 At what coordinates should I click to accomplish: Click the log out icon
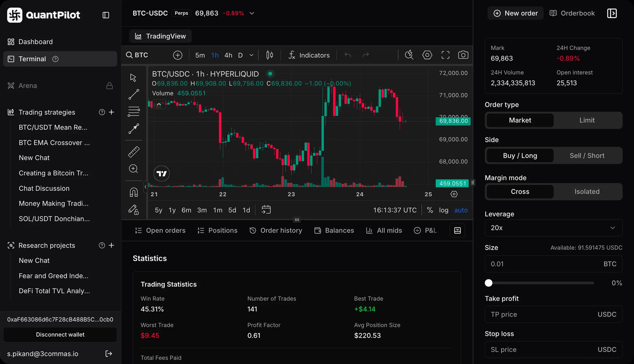[x=109, y=354]
